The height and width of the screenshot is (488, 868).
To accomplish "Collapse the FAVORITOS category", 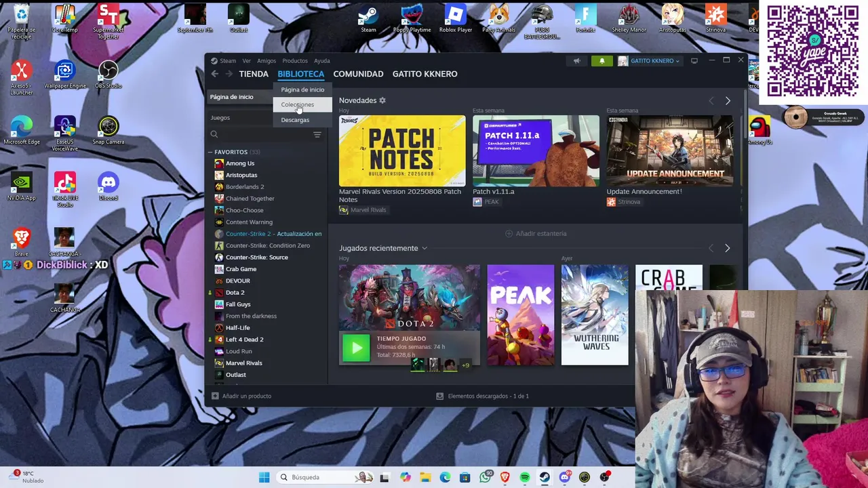I will click(210, 152).
